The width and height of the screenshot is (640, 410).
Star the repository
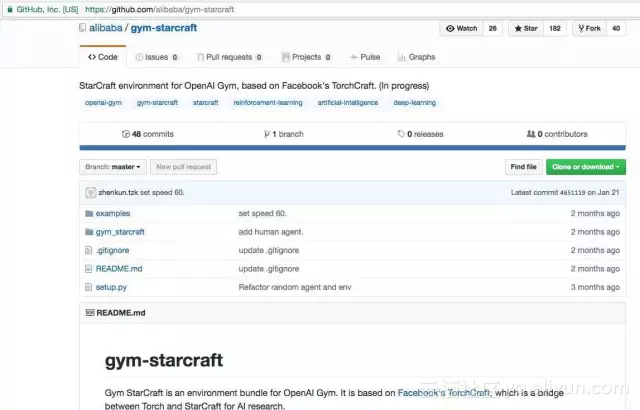(x=526, y=29)
